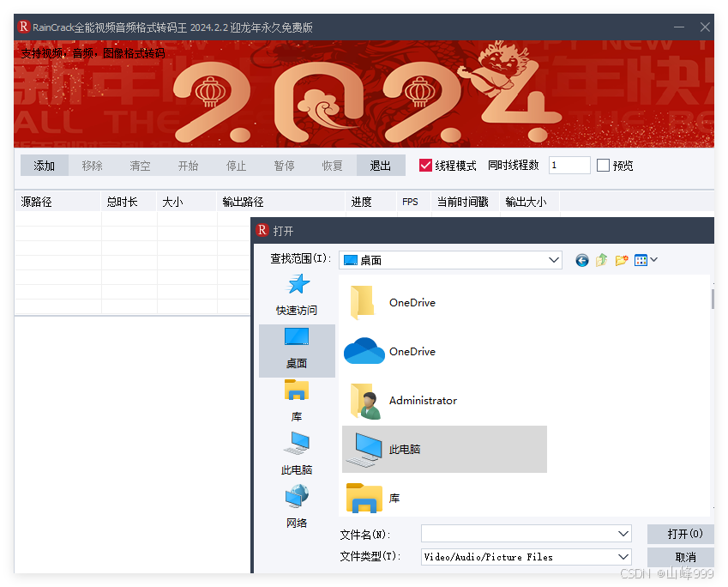Create new folder icon in the Open dialog
Viewport: 728px width, 587px height.
(x=621, y=260)
